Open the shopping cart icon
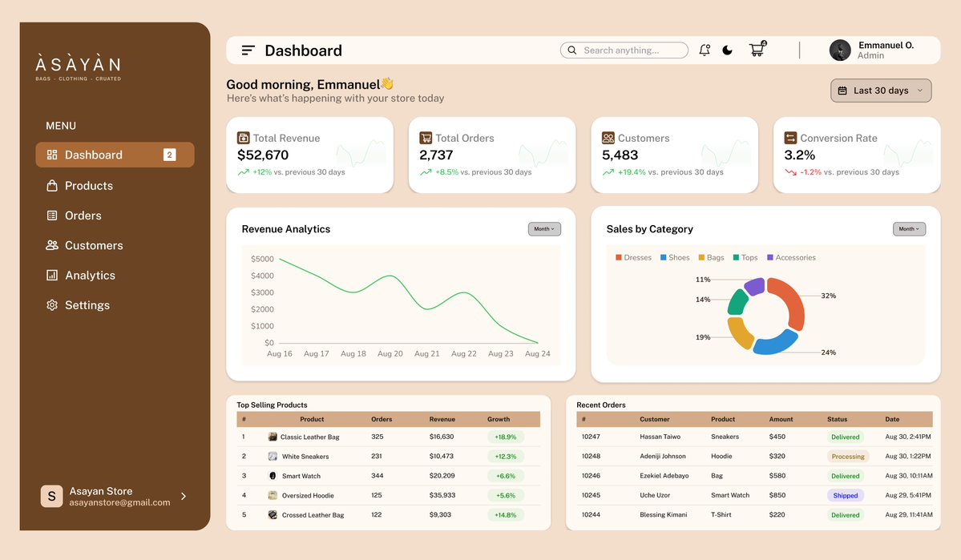Screen dimensions: 961x560 click(x=757, y=49)
